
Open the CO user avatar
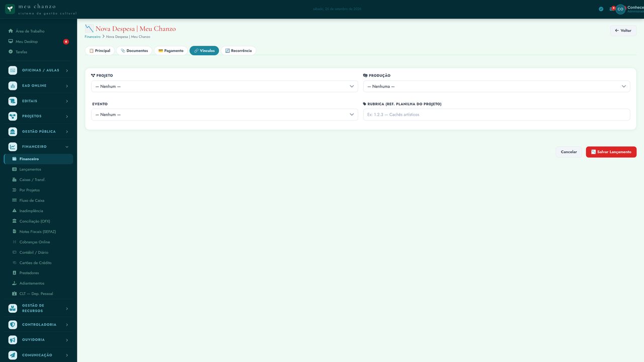pos(620,9)
